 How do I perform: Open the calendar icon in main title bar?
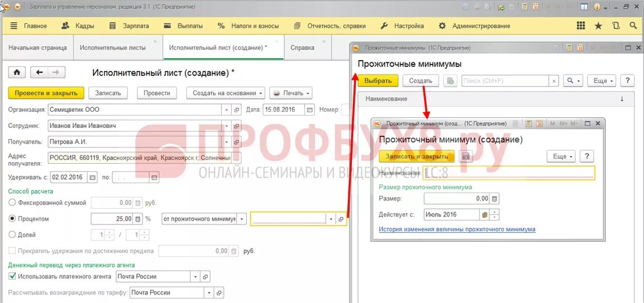click(536, 7)
